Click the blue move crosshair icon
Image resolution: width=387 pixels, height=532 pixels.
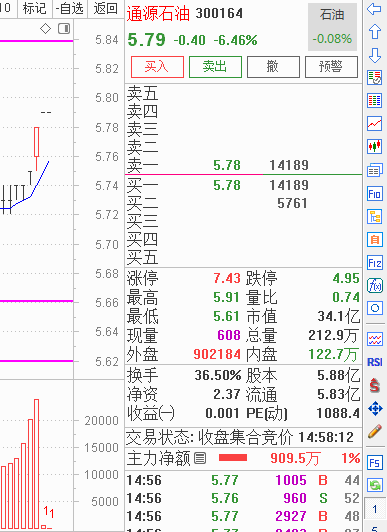(x=375, y=408)
